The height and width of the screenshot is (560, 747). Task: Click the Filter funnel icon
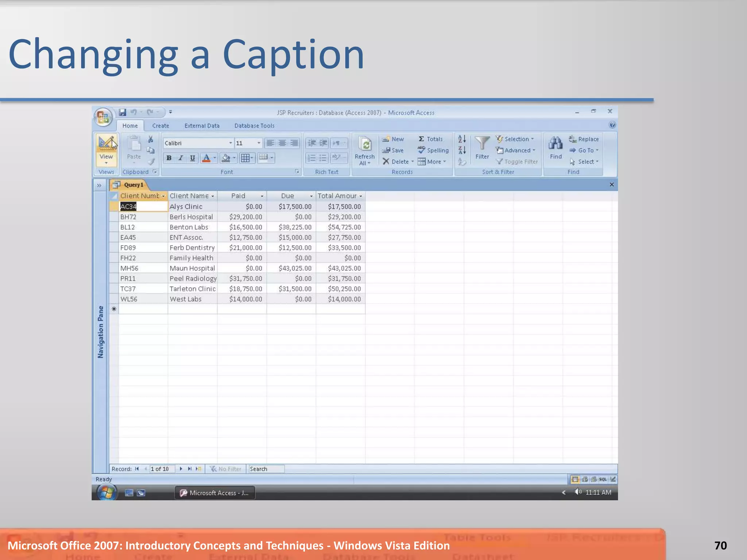[x=482, y=143]
